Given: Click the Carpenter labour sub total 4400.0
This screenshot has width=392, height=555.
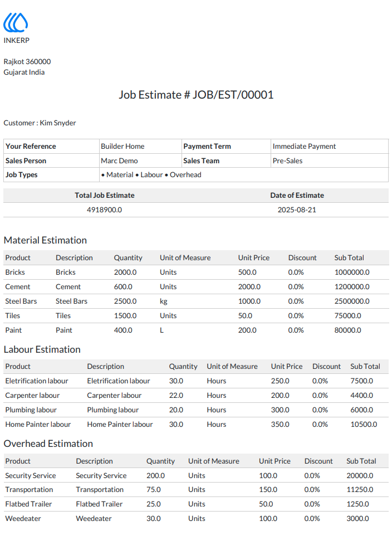Looking at the screenshot, I should click(361, 396).
